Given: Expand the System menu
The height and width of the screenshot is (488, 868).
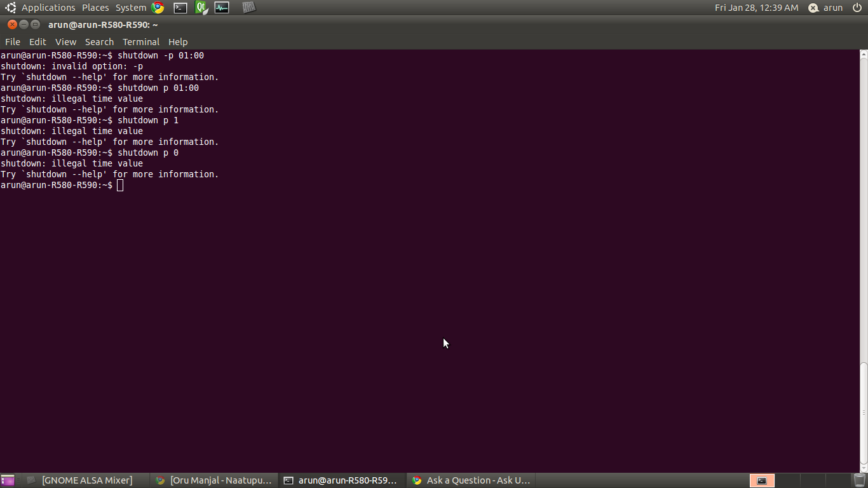Looking at the screenshot, I should coord(131,8).
